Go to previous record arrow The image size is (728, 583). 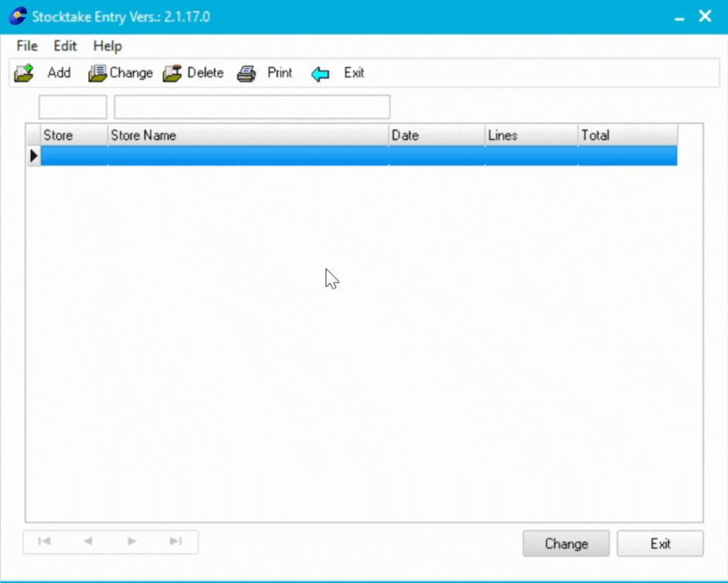point(88,542)
